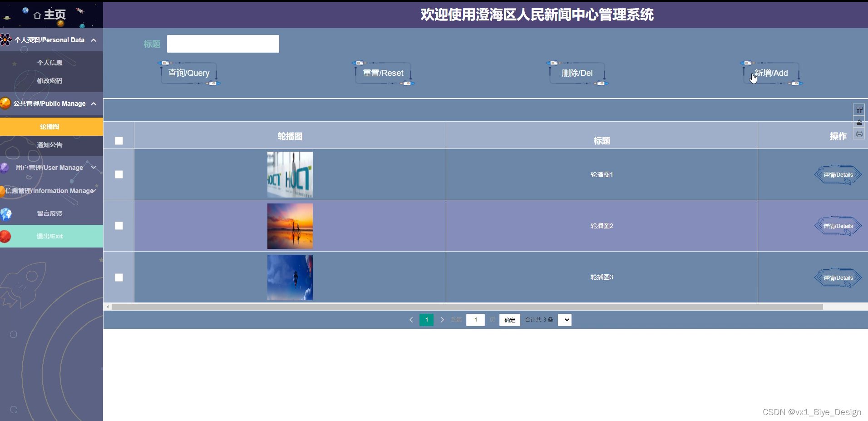Click the orange planet icon beside Public Manage
The width and height of the screenshot is (868, 421).
pyautogui.click(x=5, y=103)
